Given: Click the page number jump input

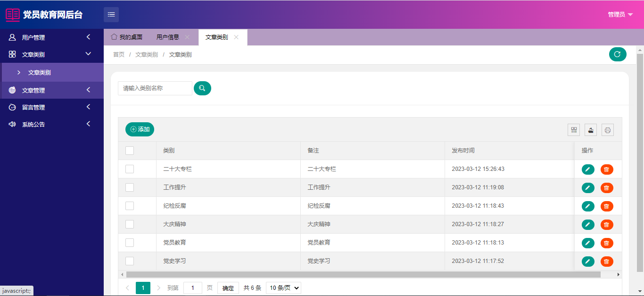Looking at the screenshot, I should click(x=193, y=288).
